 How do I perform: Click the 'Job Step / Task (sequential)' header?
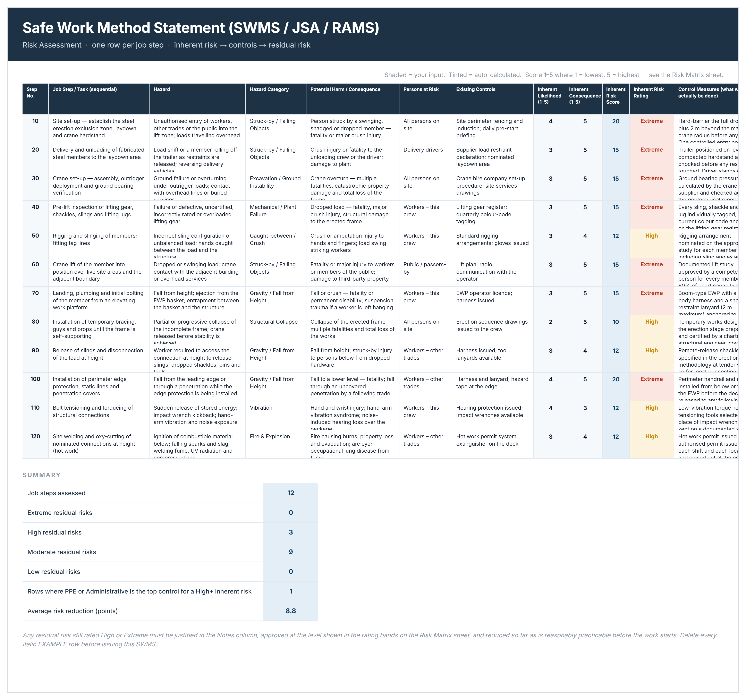[x=99, y=99]
